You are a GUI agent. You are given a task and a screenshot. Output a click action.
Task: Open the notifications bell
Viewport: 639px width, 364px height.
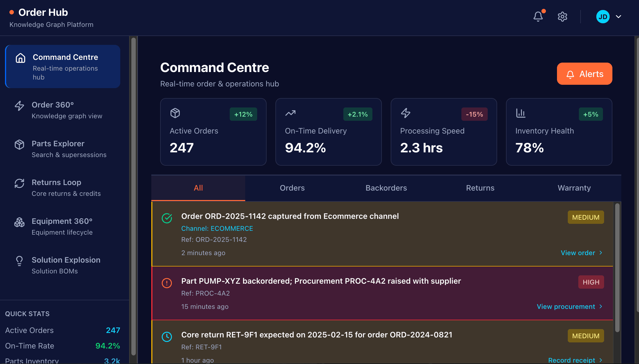[538, 17]
